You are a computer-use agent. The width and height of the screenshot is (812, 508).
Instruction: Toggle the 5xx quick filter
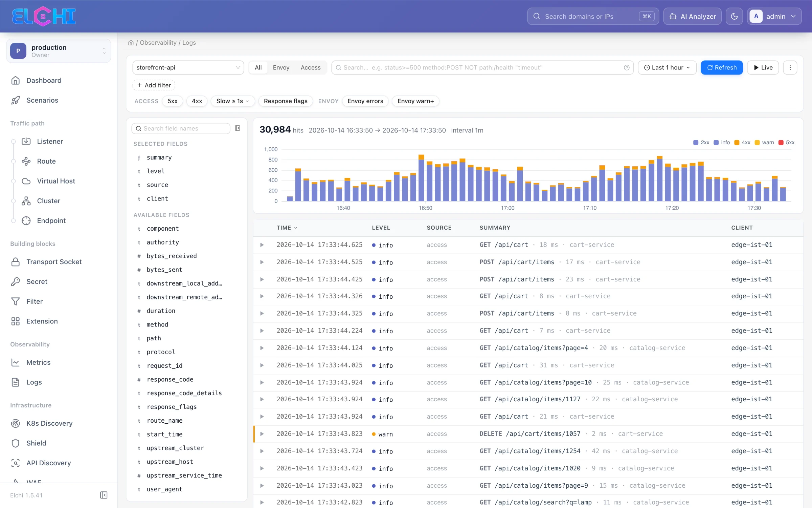pos(172,101)
